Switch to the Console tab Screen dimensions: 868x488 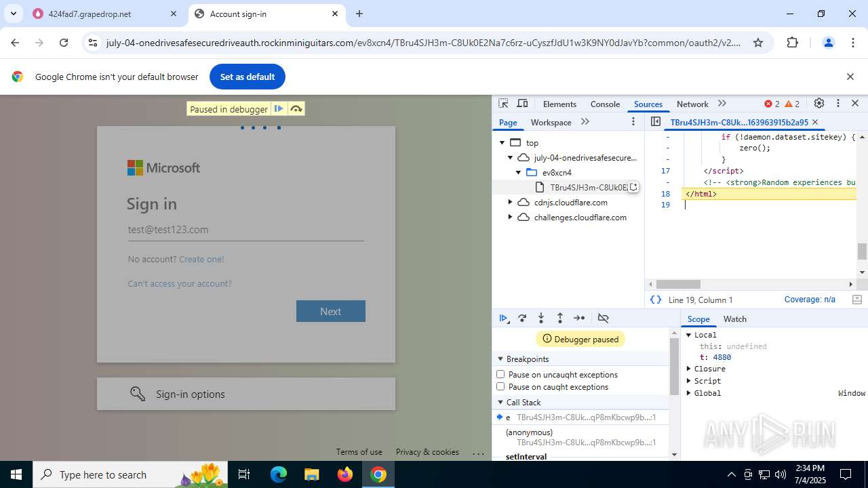[x=605, y=104]
